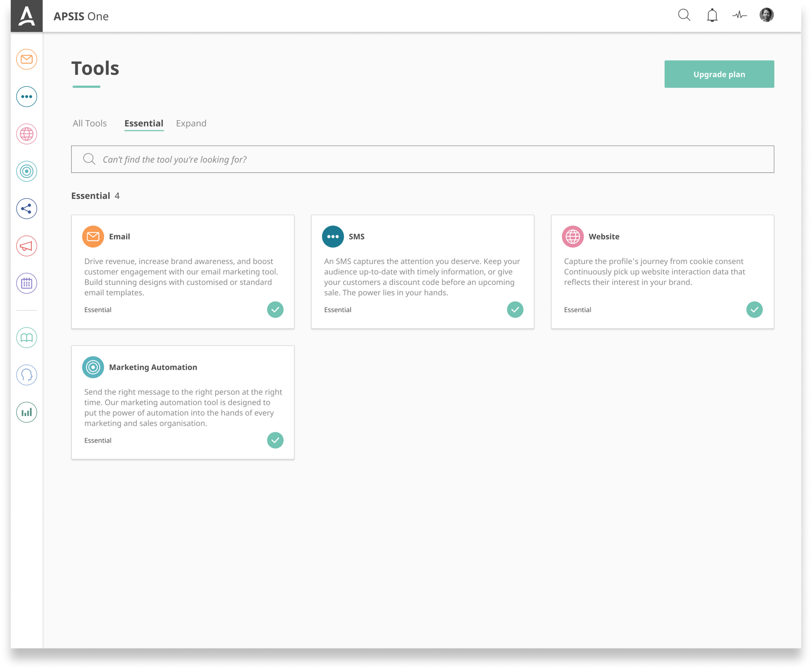Open the bar chart icon in sidebar
Viewport: 812px width, 670px height.
tap(27, 412)
